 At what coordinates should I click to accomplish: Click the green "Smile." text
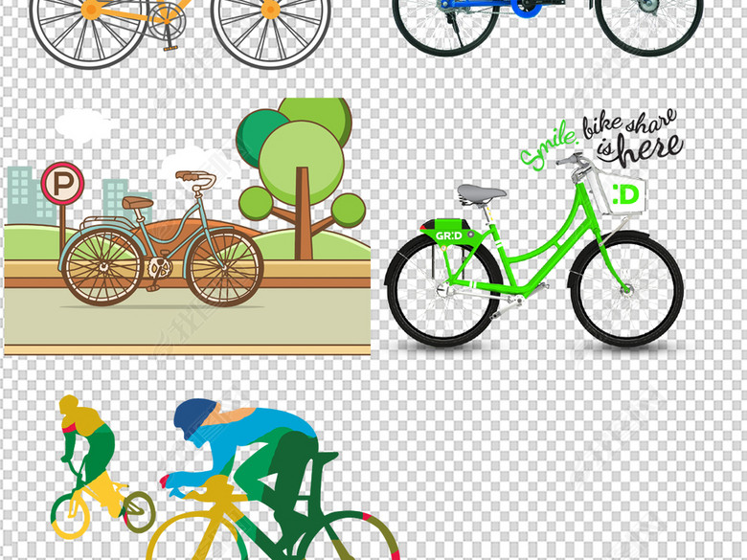549,147
